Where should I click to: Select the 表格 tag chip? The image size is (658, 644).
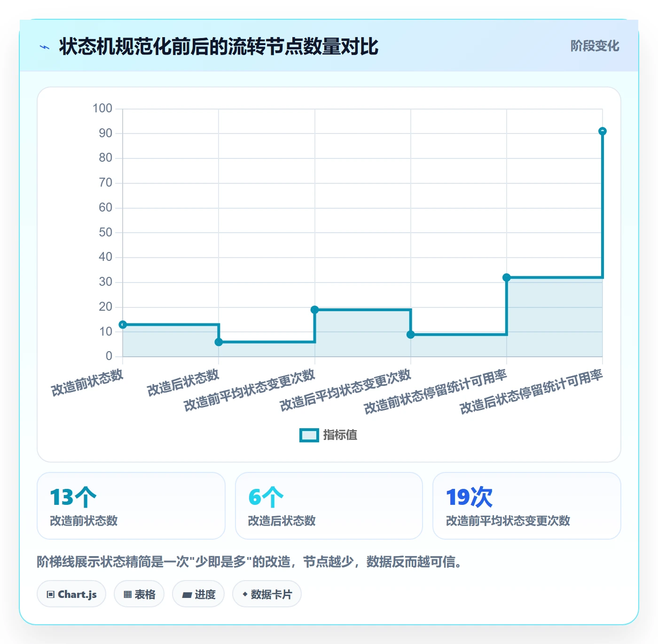(x=139, y=594)
